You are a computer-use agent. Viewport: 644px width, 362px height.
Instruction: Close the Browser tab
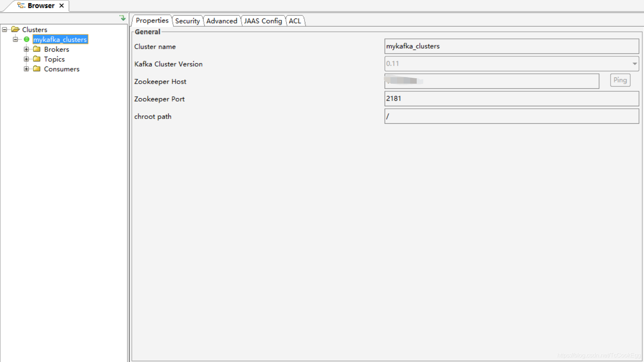tap(62, 5)
